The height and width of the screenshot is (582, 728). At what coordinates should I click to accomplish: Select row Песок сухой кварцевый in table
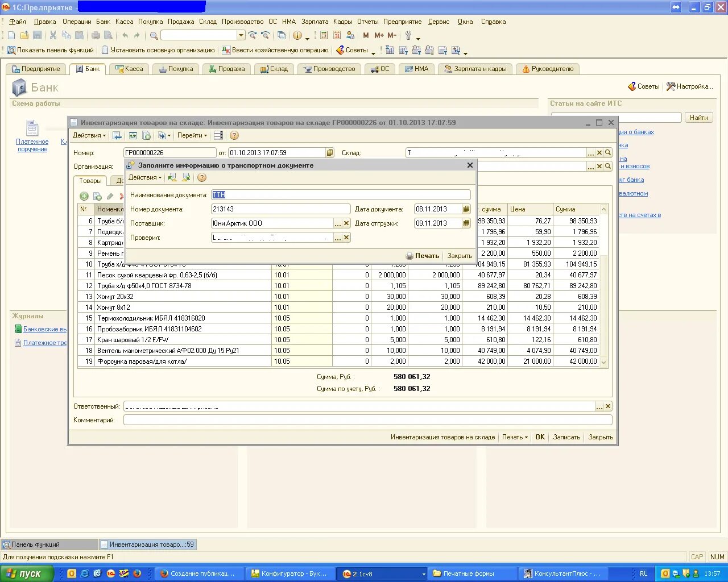click(x=338, y=275)
